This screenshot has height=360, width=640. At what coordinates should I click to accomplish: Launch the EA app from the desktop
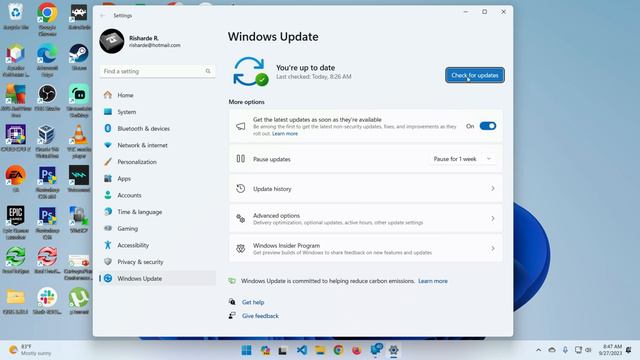(x=16, y=179)
